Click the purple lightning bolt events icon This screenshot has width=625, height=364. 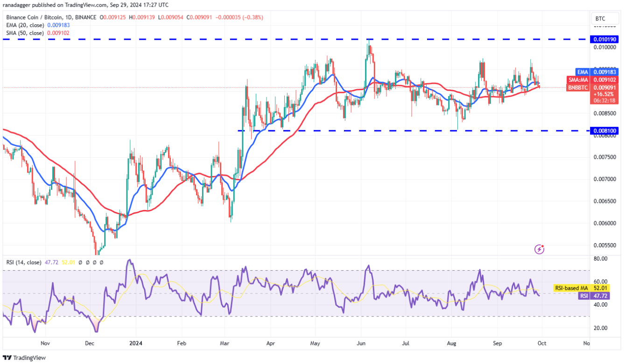tap(539, 249)
